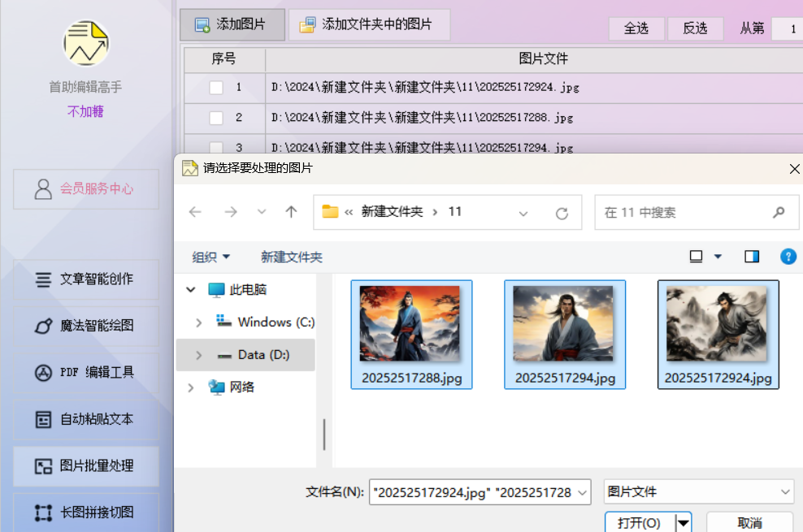Check the checkbox for row 3
Viewport: 803px width, 532px height.
(x=216, y=147)
